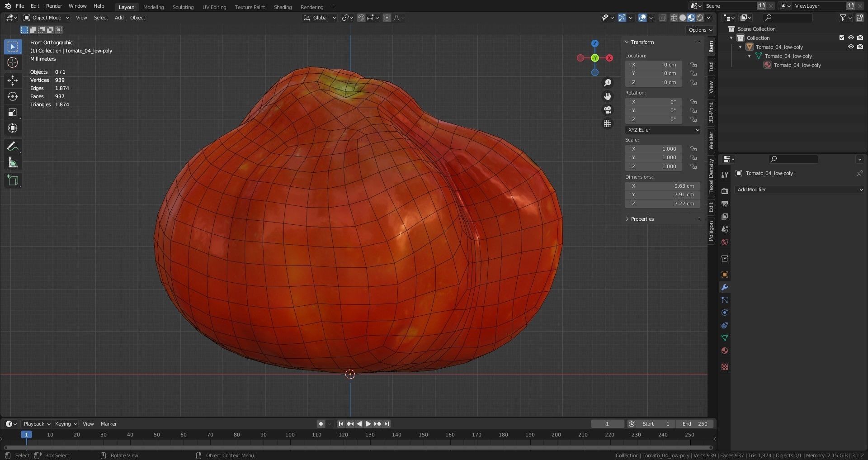Switch orthographic/perspective grid icon
Screen dimensions: 868x460
pyautogui.click(x=608, y=123)
